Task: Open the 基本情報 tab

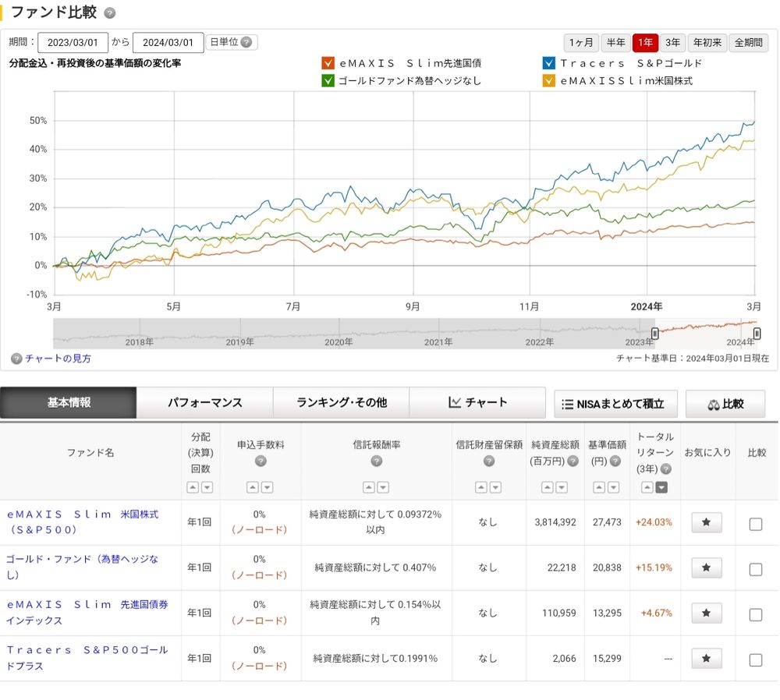Action: point(69,403)
